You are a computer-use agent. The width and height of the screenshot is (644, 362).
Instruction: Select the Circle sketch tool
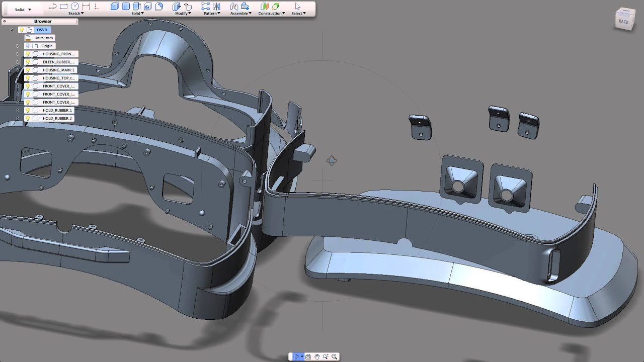[74, 7]
